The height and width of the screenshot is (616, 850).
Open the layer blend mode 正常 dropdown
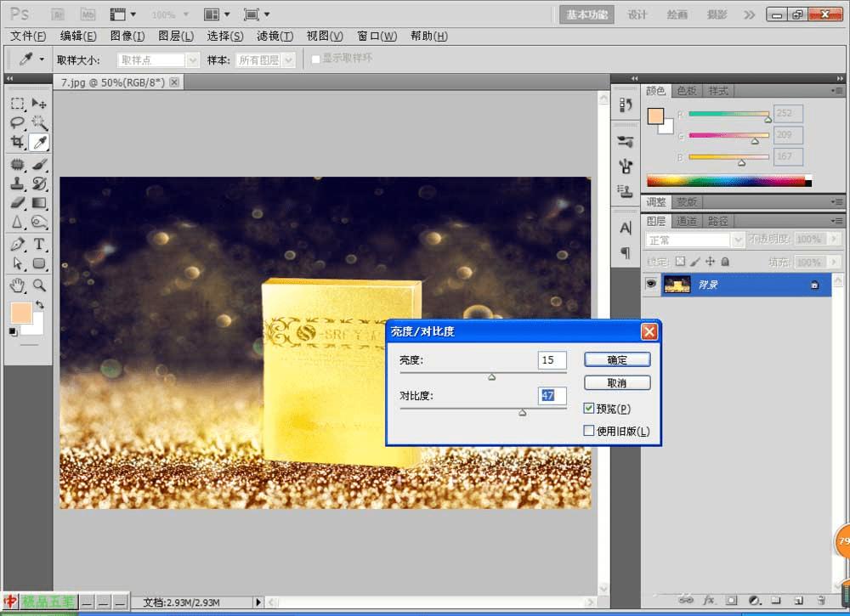[694, 240]
